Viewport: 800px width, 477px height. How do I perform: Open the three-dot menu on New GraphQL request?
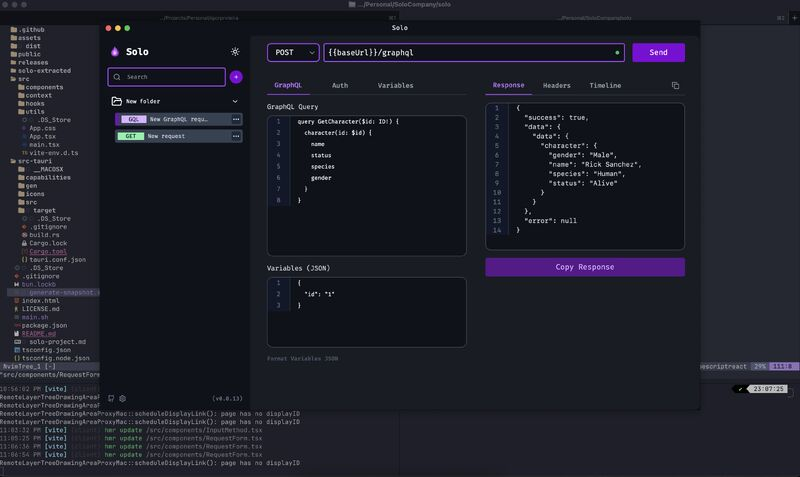point(236,119)
